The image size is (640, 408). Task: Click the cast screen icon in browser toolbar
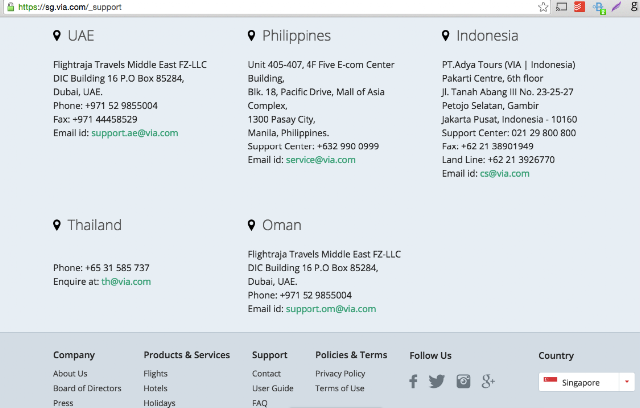(x=562, y=7)
